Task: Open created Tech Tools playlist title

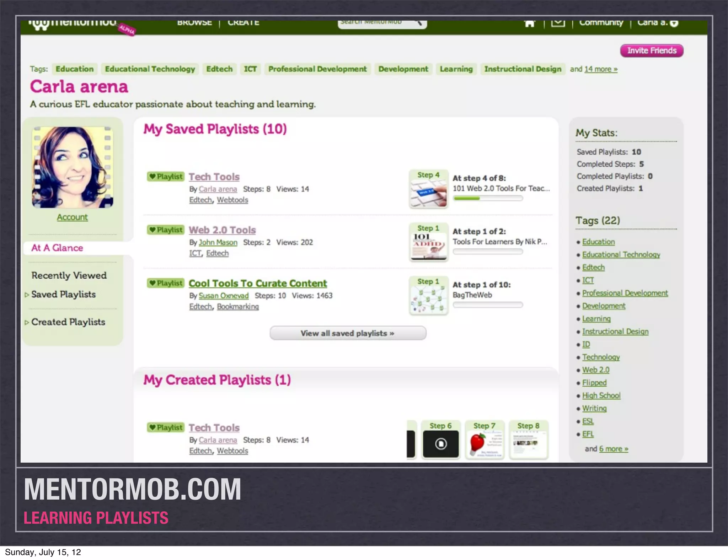Action: [214, 427]
